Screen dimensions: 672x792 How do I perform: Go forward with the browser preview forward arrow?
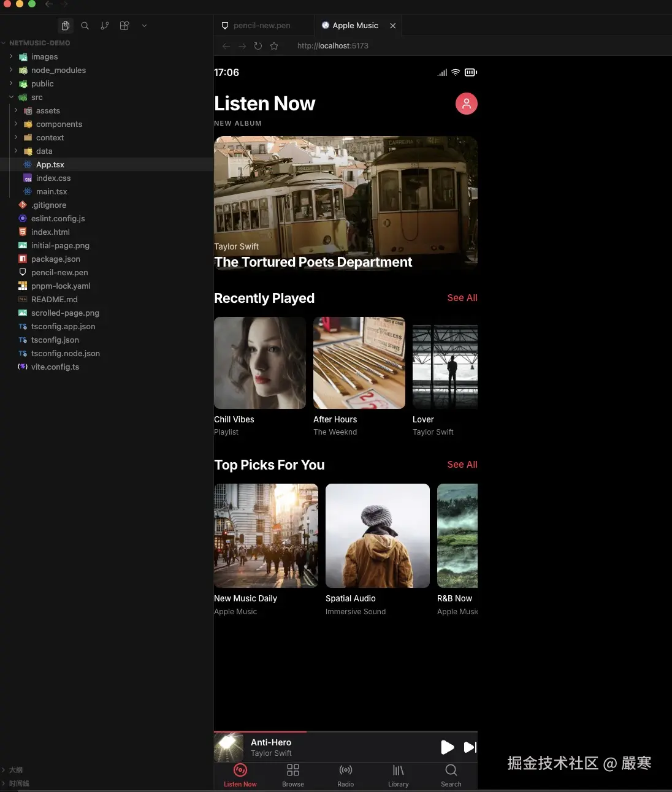242,46
